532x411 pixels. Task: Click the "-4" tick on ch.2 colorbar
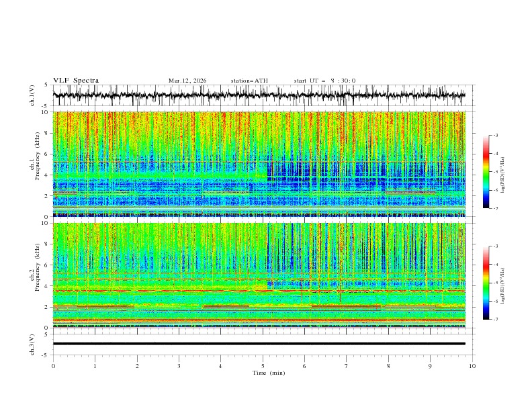[x=496, y=265]
